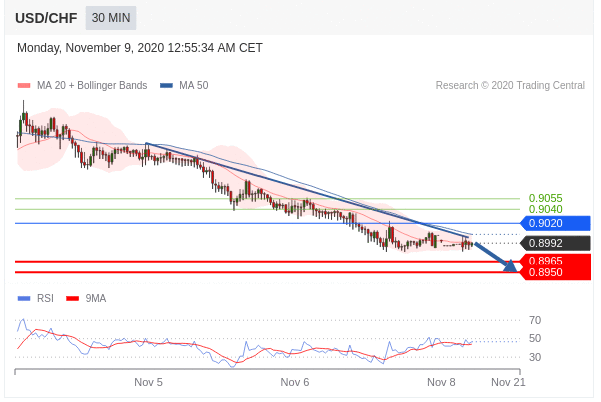The image size is (601, 402).
Task: Click the red 0.8950 support price tag
Action: pos(555,273)
